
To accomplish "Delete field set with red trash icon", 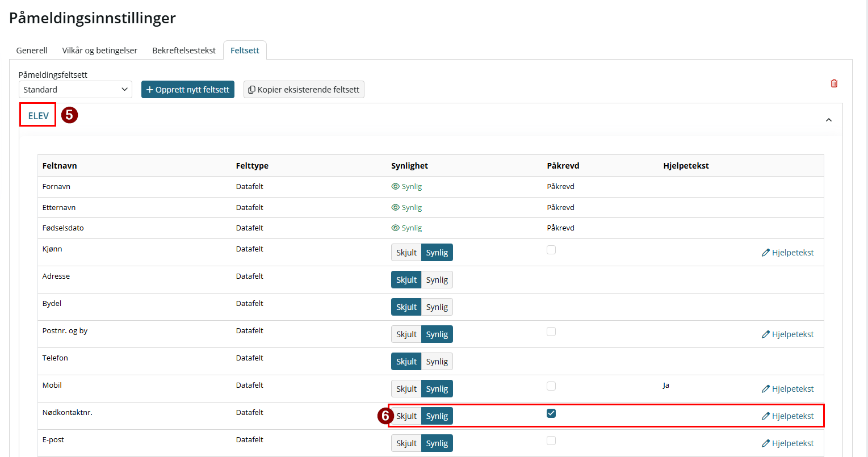I will point(834,83).
